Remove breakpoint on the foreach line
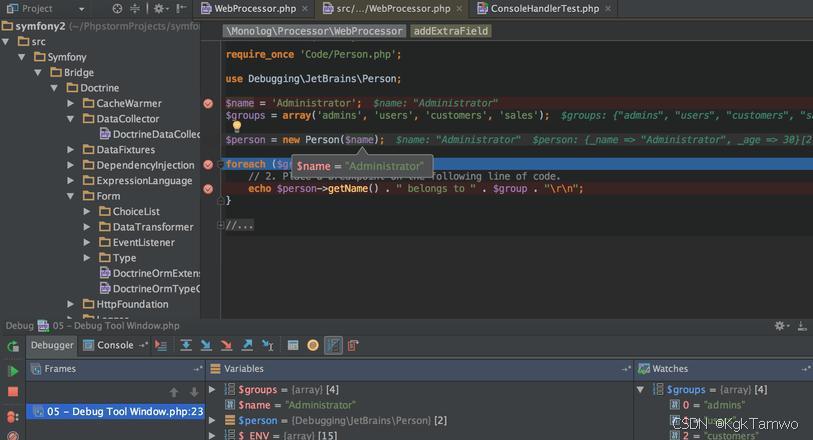 tap(208, 164)
